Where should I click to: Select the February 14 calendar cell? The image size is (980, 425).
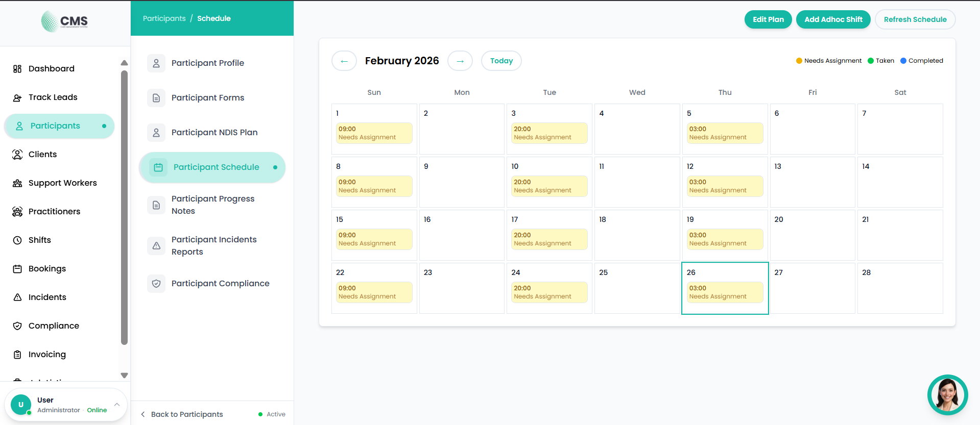(x=900, y=182)
